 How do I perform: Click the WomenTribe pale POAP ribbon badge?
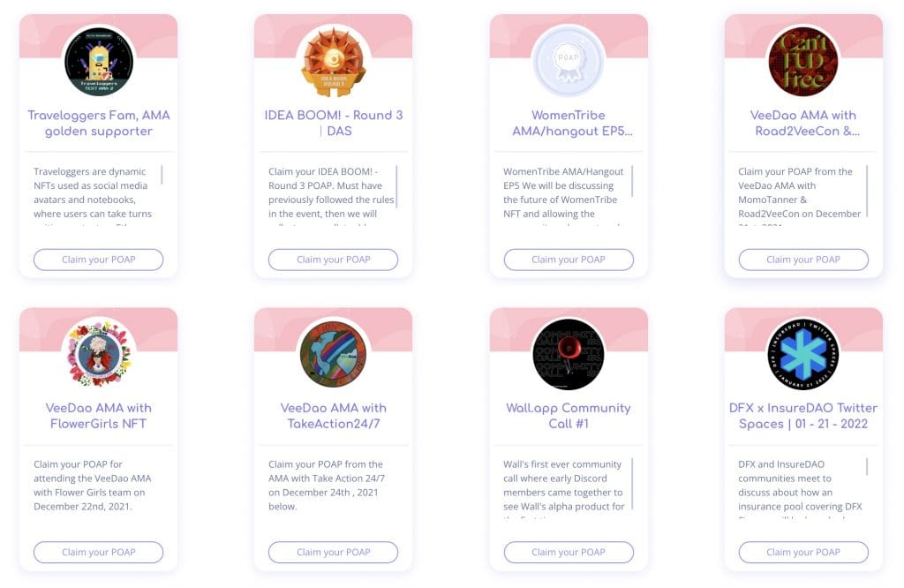(569, 62)
